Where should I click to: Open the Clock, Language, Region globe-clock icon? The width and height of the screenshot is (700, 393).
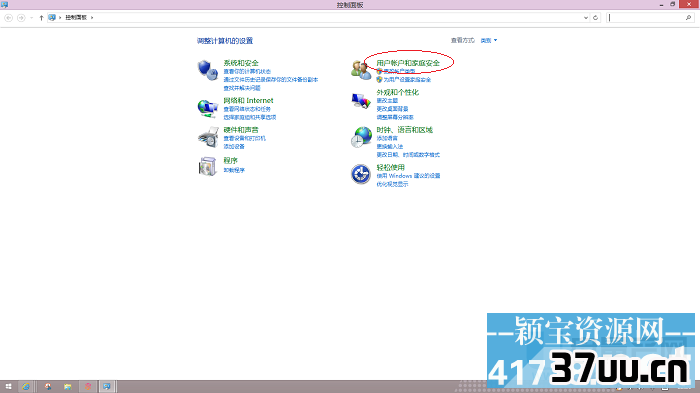tap(361, 137)
